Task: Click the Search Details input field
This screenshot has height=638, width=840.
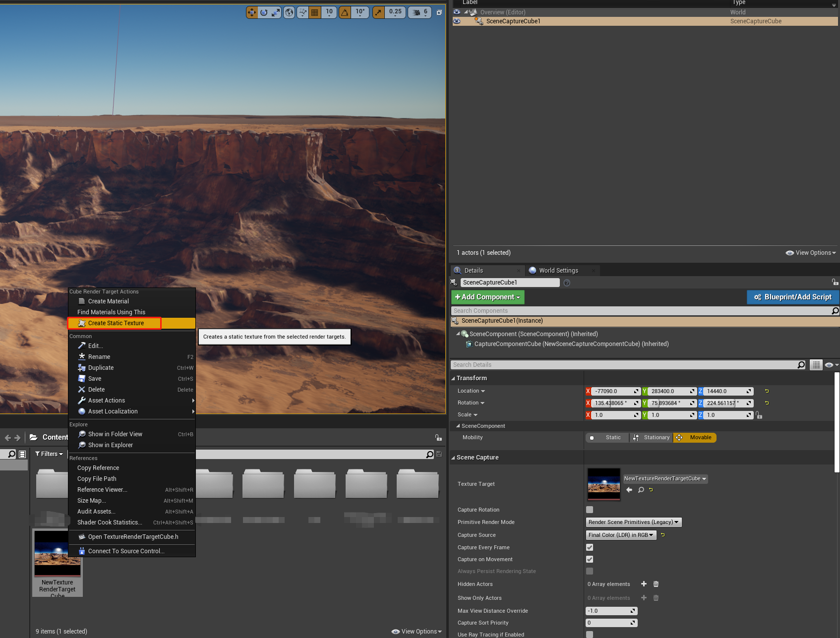Action: (x=624, y=365)
